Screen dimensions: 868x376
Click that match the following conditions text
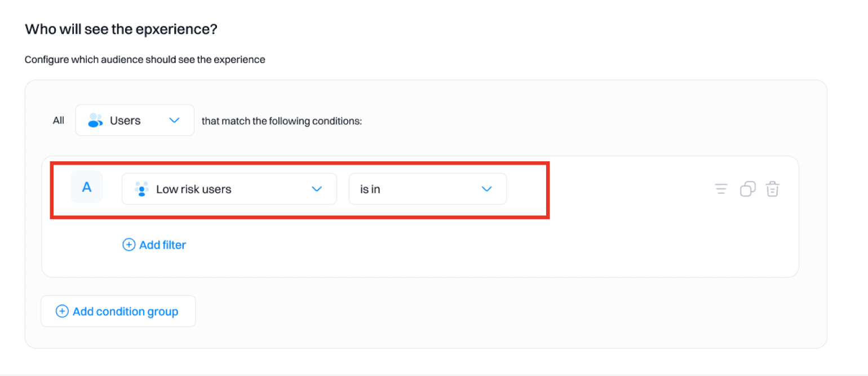(282, 121)
